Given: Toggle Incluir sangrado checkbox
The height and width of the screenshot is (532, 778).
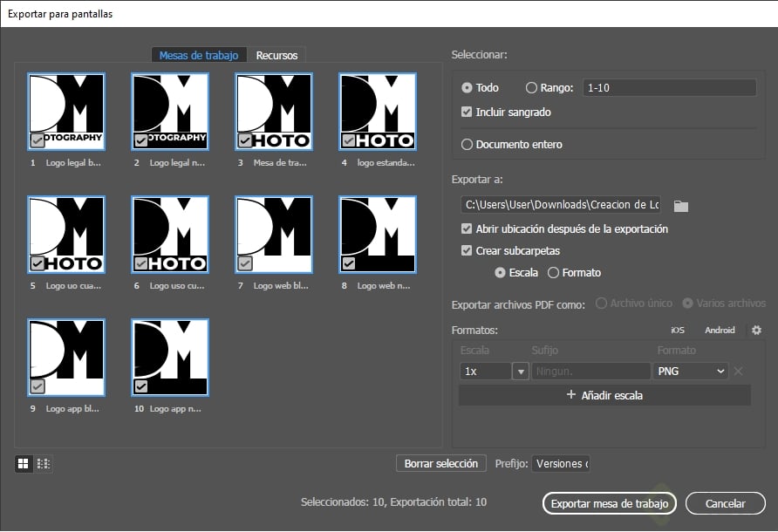Looking at the screenshot, I should 467,112.
